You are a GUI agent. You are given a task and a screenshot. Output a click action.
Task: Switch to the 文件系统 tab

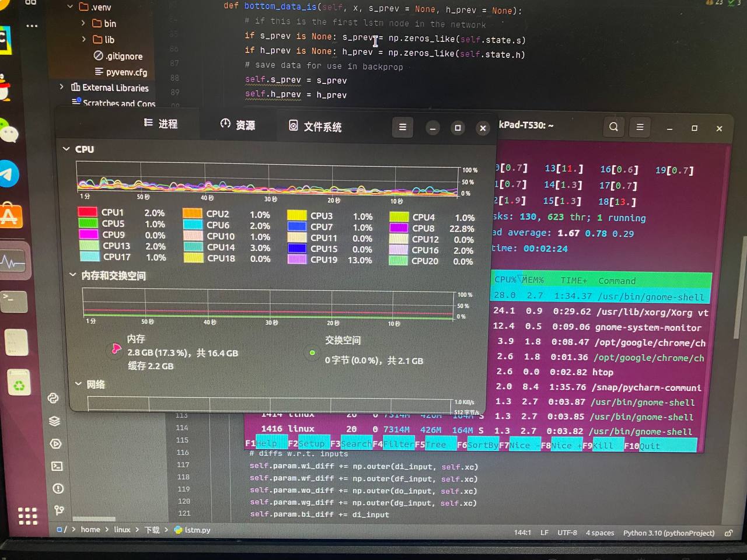coord(315,127)
